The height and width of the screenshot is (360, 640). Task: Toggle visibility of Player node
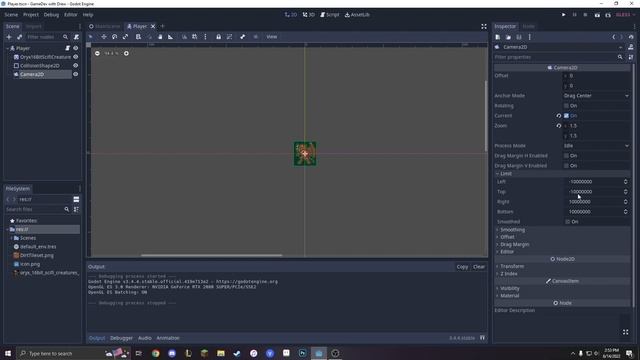click(76, 48)
